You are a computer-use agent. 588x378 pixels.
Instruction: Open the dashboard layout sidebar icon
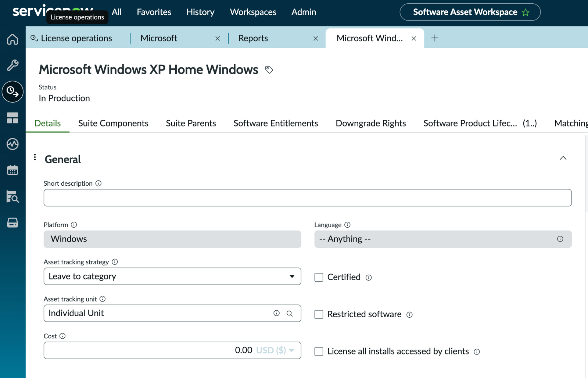[x=12, y=118]
